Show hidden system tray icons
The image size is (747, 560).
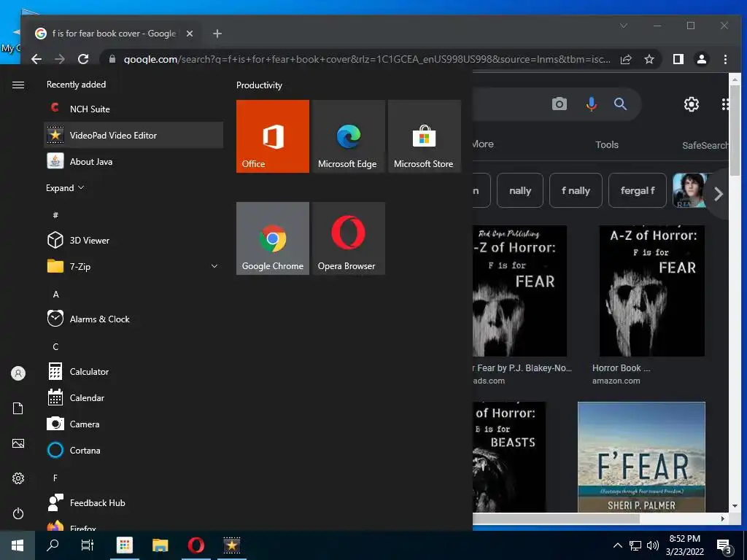(617, 545)
